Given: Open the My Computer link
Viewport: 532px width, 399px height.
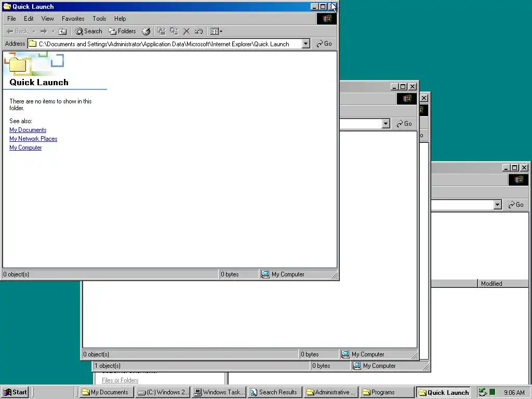Looking at the screenshot, I should pyautogui.click(x=25, y=148).
